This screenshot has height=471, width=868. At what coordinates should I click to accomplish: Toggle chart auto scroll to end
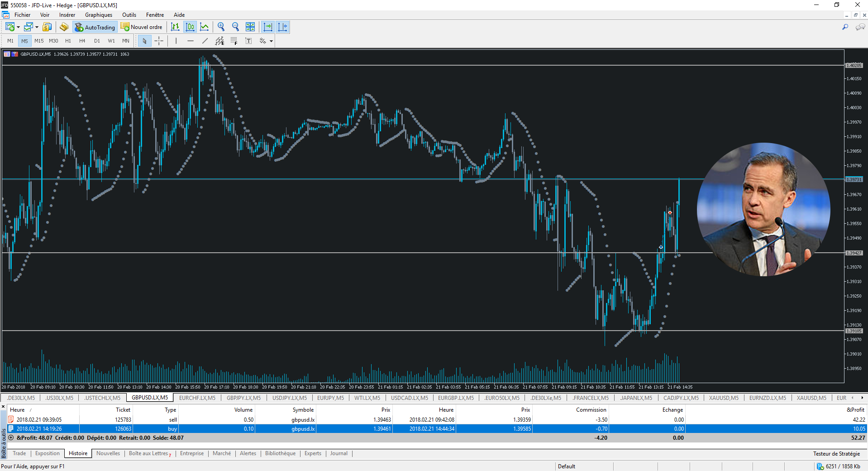click(268, 27)
